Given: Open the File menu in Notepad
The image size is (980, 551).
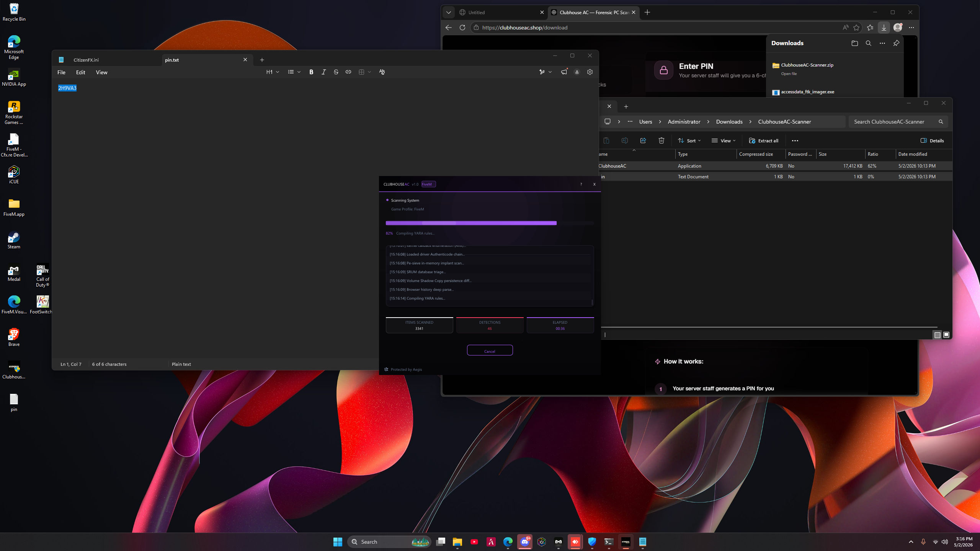Looking at the screenshot, I should tap(61, 72).
